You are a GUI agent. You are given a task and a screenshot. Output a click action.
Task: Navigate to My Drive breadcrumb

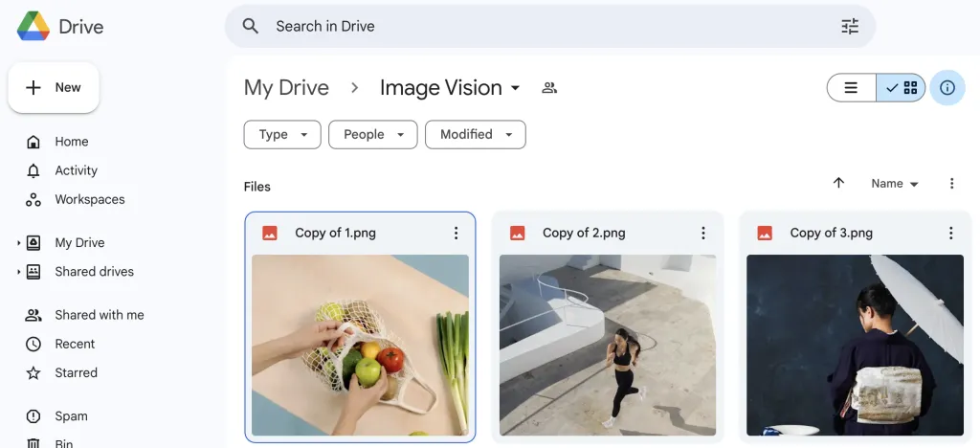click(x=286, y=88)
